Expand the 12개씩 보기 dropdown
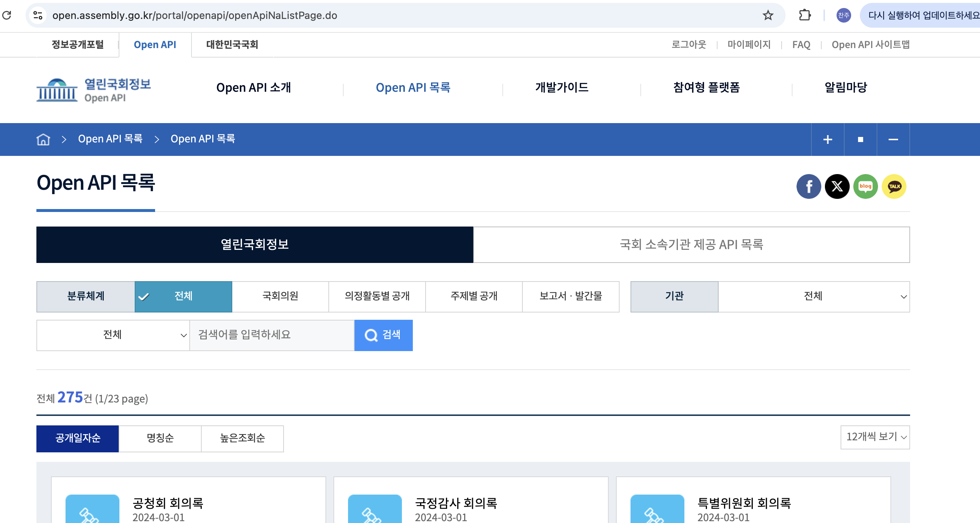Screen dimensions: 980x523 (x=875, y=437)
